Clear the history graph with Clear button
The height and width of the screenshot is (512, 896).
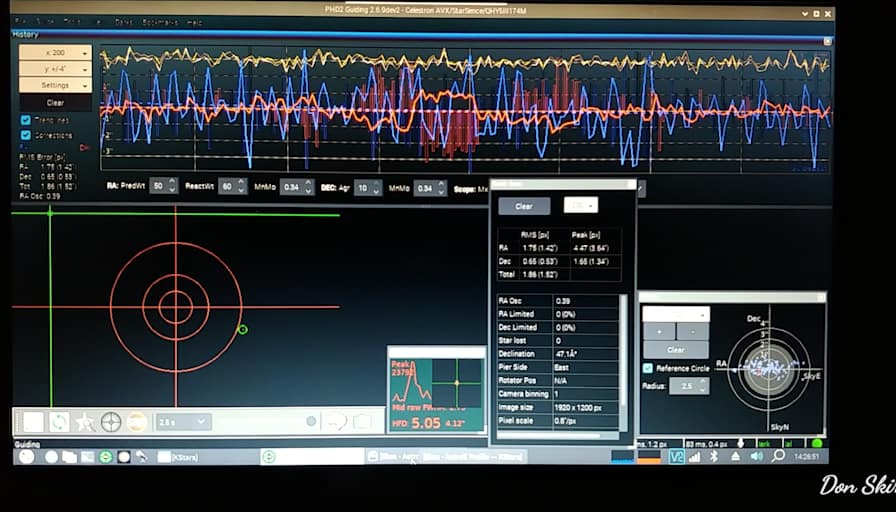click(x=55, y=103)
